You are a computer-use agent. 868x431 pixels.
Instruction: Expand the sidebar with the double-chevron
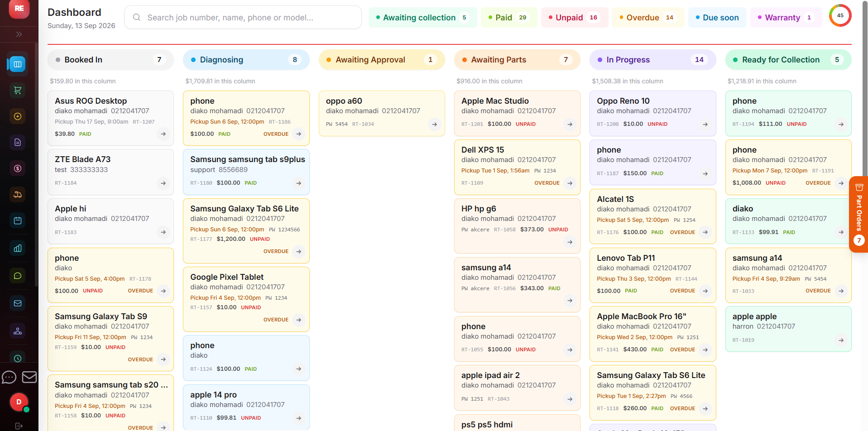19,34
